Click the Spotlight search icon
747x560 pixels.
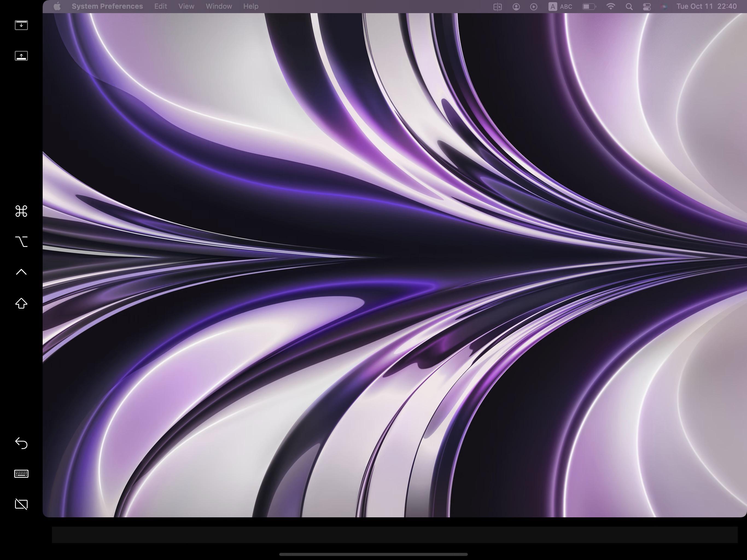629,6
